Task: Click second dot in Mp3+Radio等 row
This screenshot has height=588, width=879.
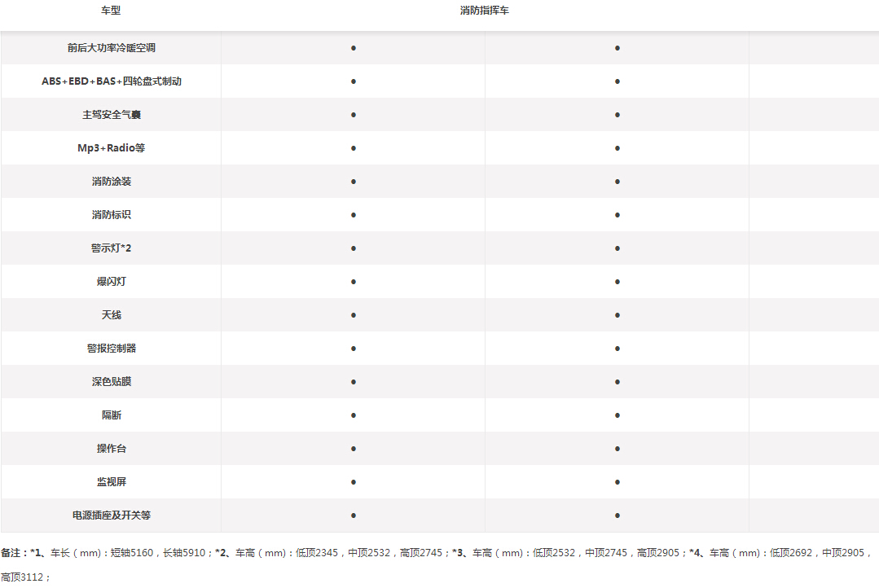Action: coord(617,148)
